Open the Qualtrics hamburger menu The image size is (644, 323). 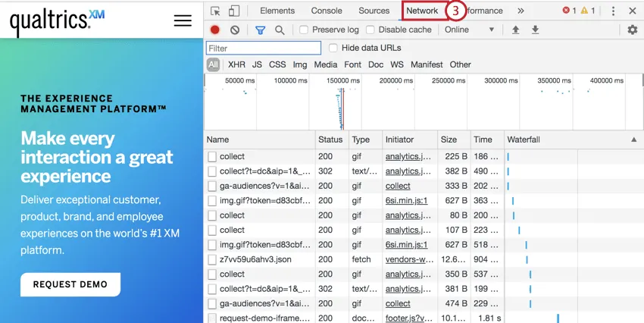(x=183, y=20)
